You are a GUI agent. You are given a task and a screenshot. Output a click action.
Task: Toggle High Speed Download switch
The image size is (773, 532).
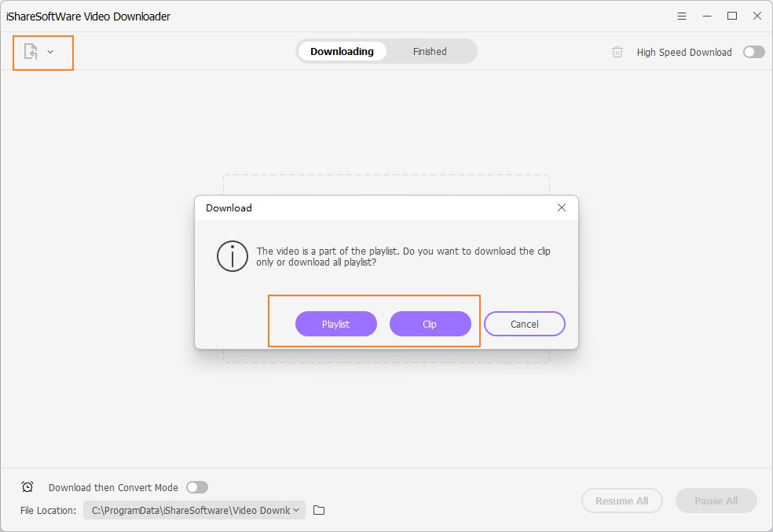click(753, 52)
